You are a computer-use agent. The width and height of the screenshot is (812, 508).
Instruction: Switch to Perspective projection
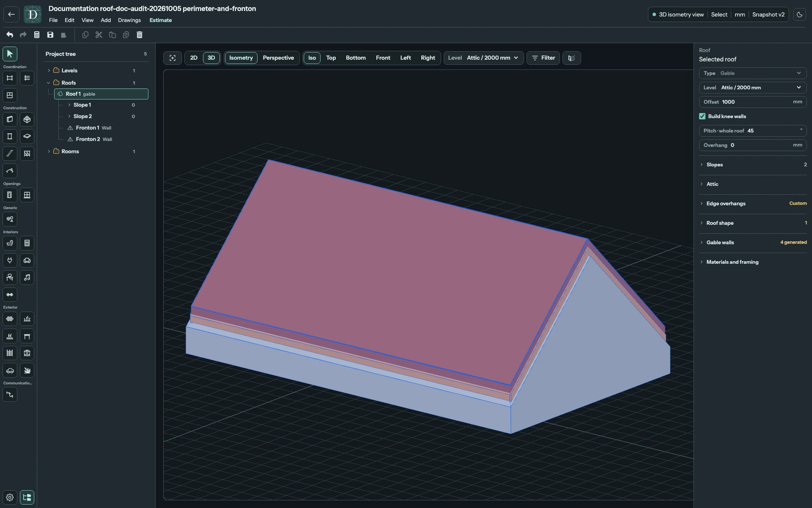278,58
